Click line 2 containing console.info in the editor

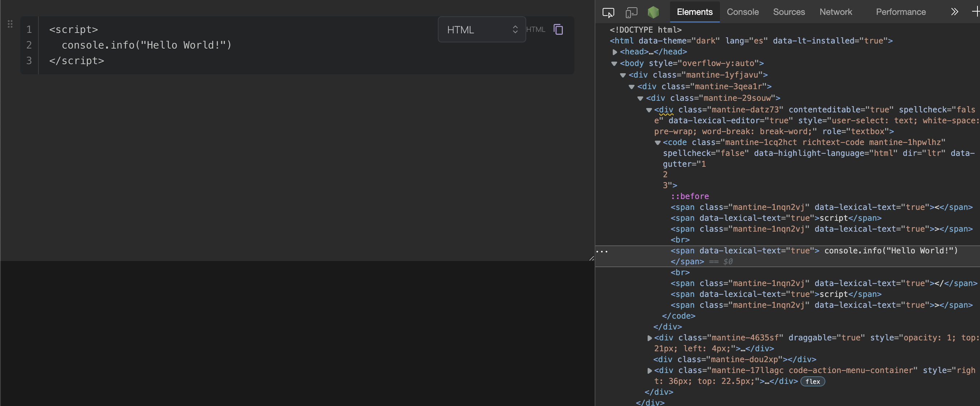146,45
